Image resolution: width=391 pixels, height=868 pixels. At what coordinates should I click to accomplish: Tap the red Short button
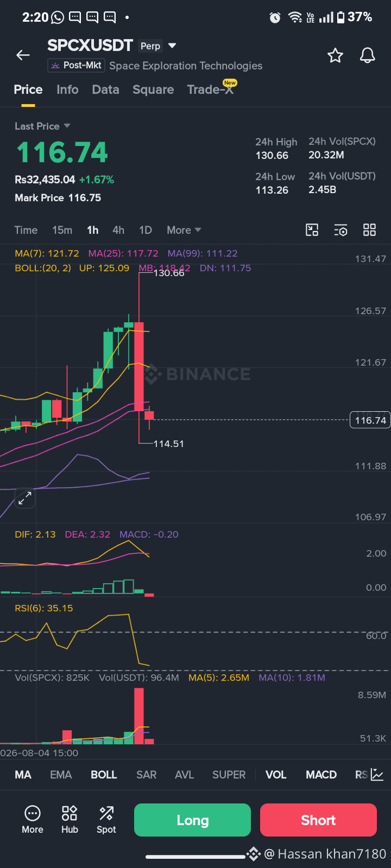click(x=318, y=820)
